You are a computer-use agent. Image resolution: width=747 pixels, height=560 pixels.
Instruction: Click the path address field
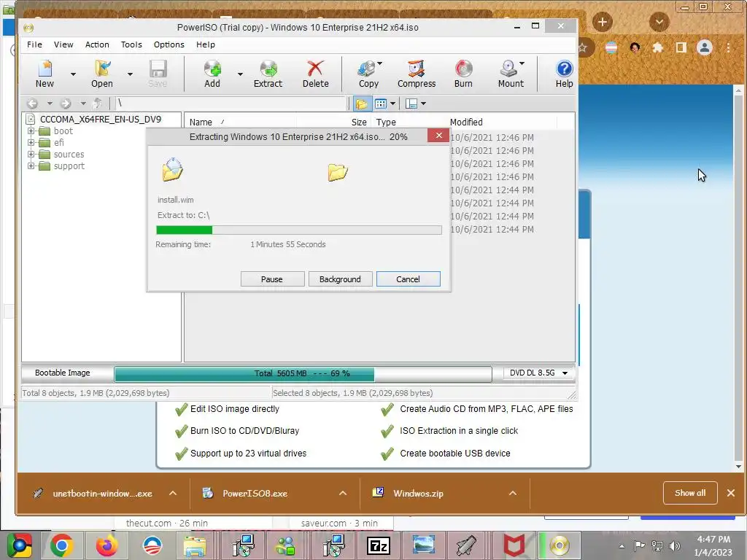click(x=231, y=104)
